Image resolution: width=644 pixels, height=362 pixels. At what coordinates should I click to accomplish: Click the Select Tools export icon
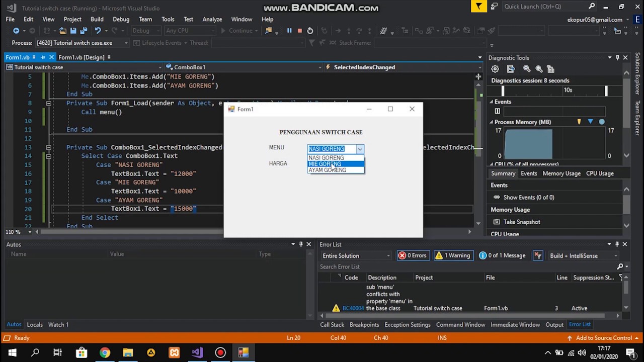tap(511, 69)
